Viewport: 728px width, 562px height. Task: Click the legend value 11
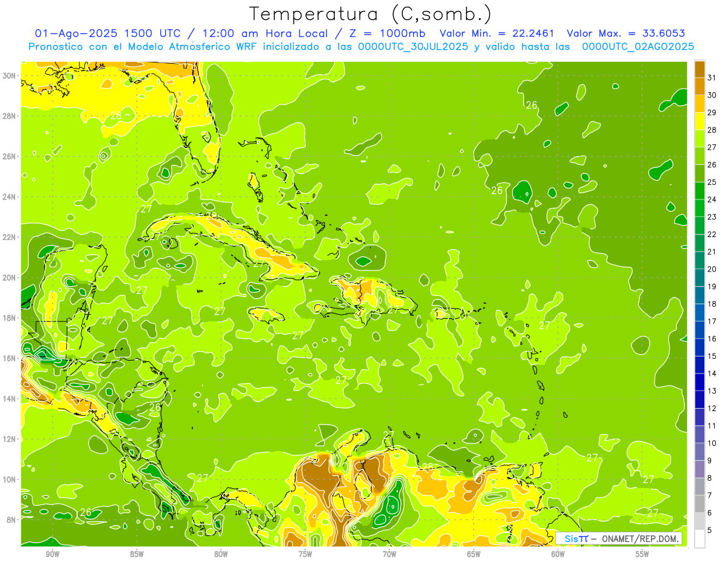point(712,426)
